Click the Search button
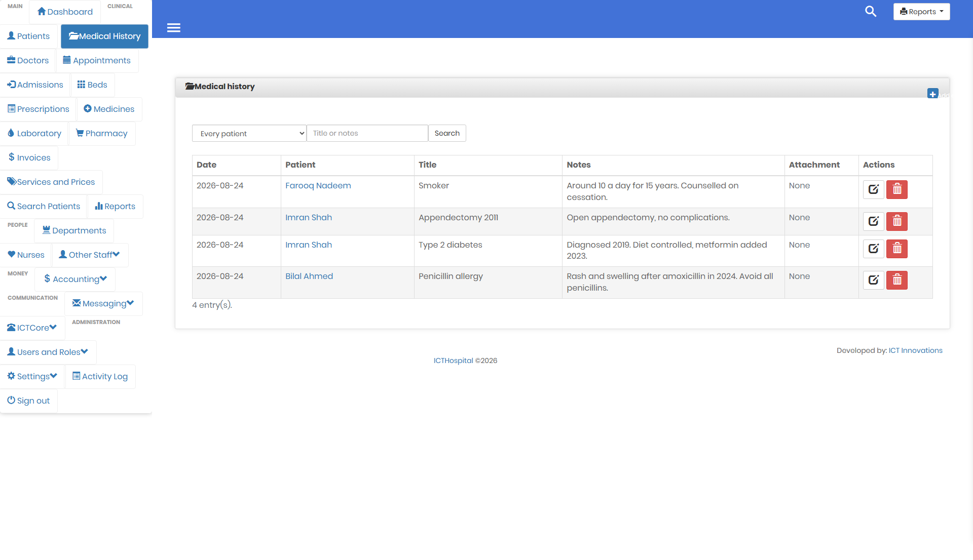 coord(447,133)
